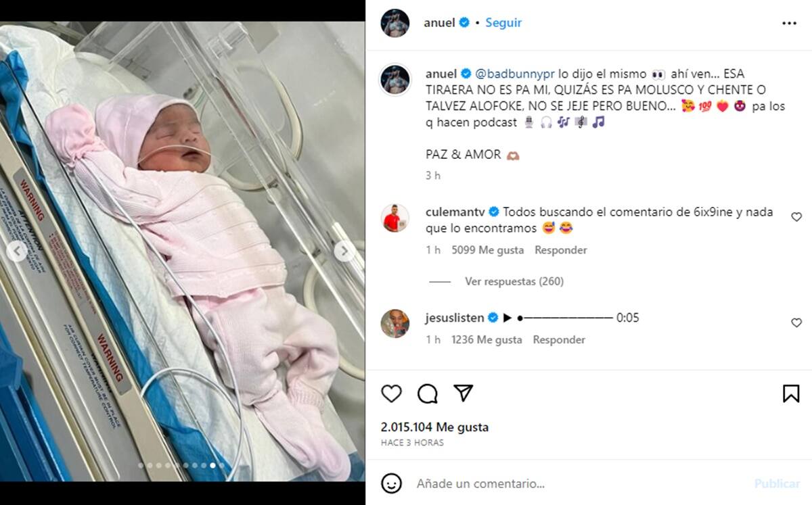Screen dimensions: 812x505
Task: Reply to jesuslisten's comment
Action: click(559, 340)
